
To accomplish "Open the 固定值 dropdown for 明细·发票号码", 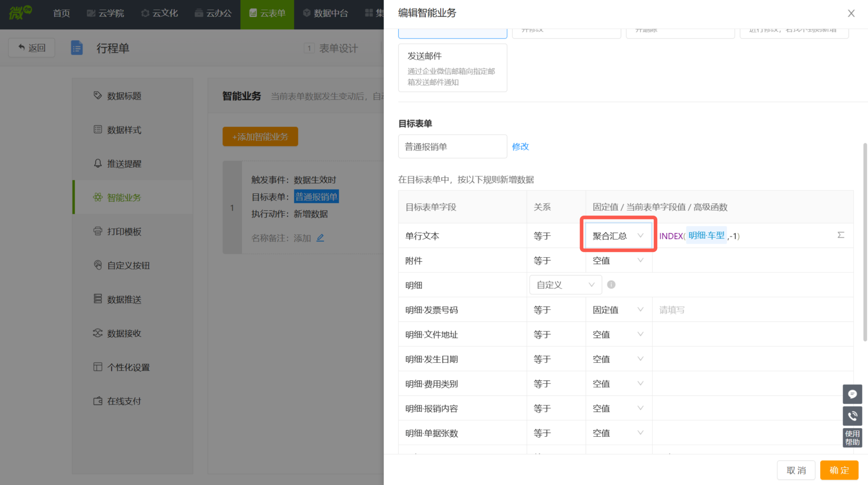I will pyautogui.click(x=618, y=310).
